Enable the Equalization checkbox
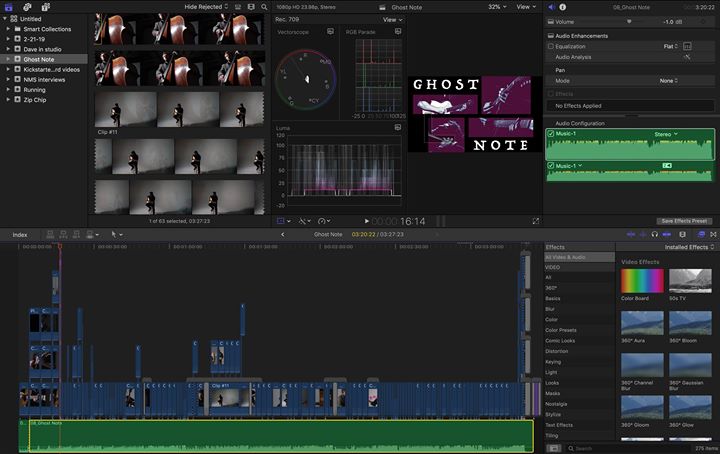720x454 pixels. point(550,46)
